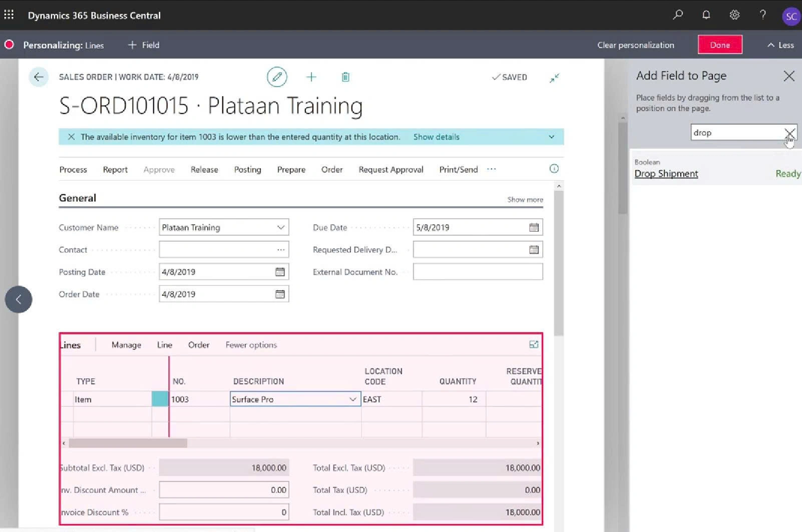This screenshot has height=532, width=802.
Task: Click the Invoice Discount % field
Action: point(224,512)
